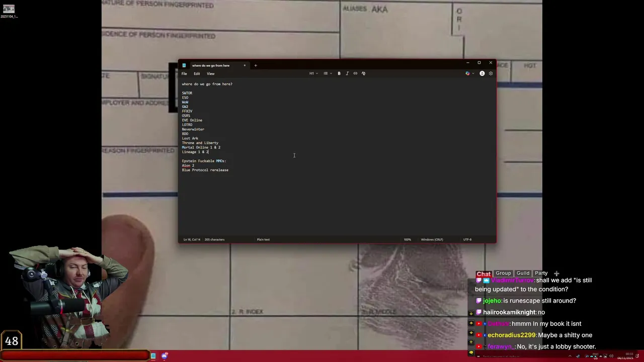Open the Copilot icon in Notepad
644x362 pixels.
[x=467, y=73]
